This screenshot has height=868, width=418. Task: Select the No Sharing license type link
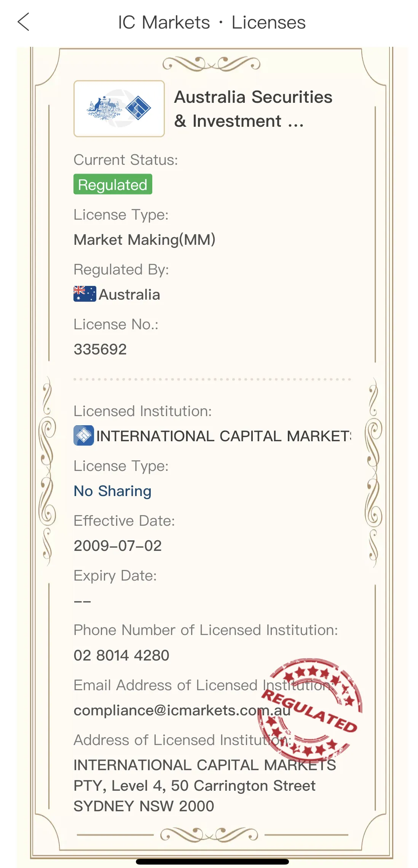pyautogui.click(x=112, y=491)
